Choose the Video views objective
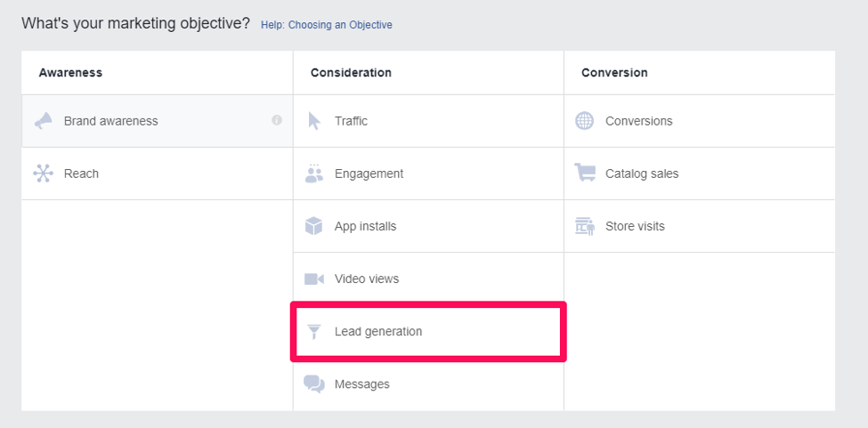 pyautogui.click(x=367, y=279)
